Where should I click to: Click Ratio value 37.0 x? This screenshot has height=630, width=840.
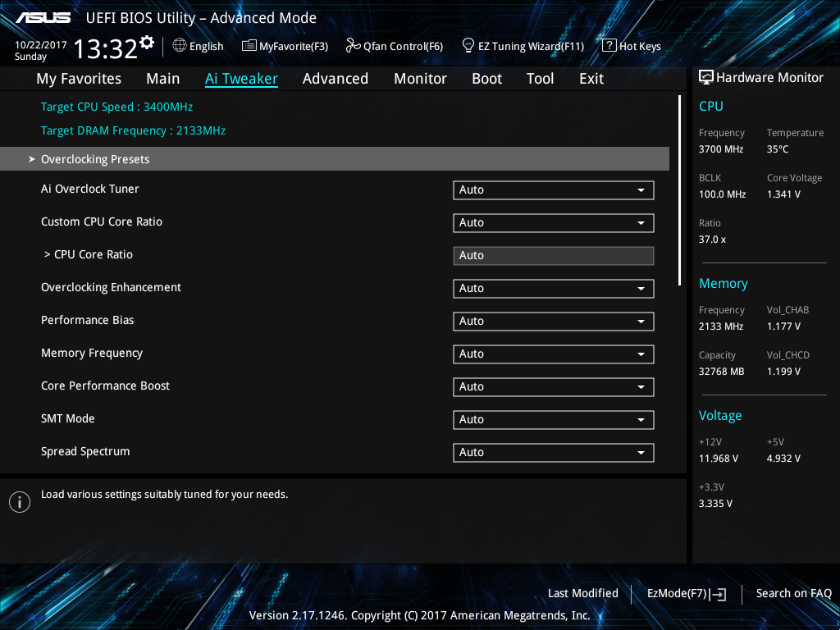[x=712, y=240]
